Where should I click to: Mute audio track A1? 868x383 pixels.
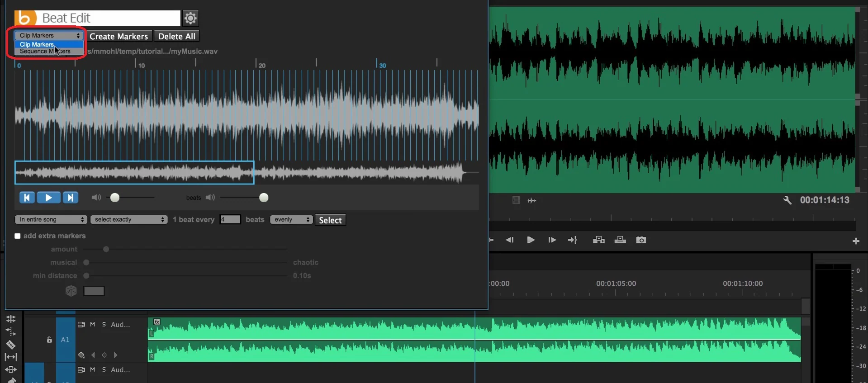(x=93, y=324)
